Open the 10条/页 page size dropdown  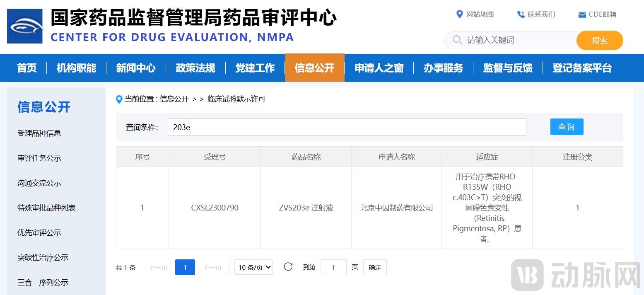pos(253,267)
